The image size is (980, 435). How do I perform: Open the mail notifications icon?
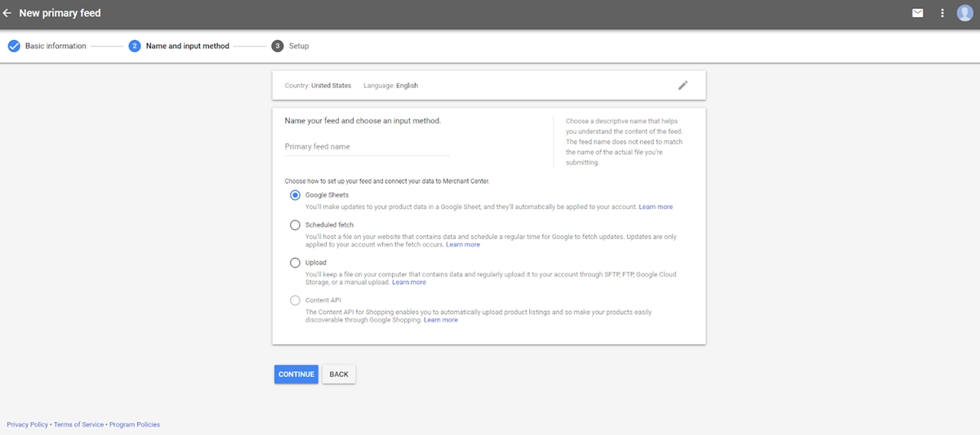coord(918,13)
